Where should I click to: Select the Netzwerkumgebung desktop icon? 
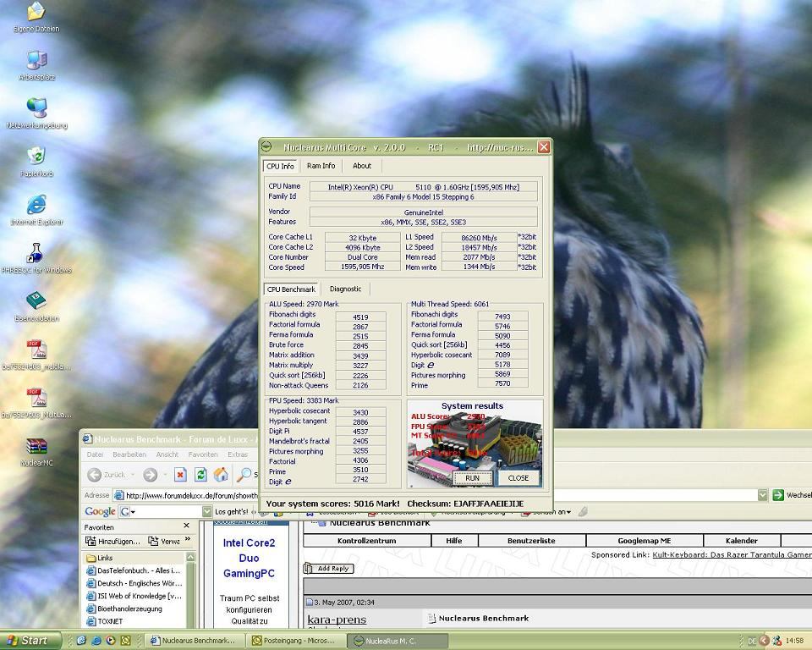pyautogui.click(x=36, y=107)
